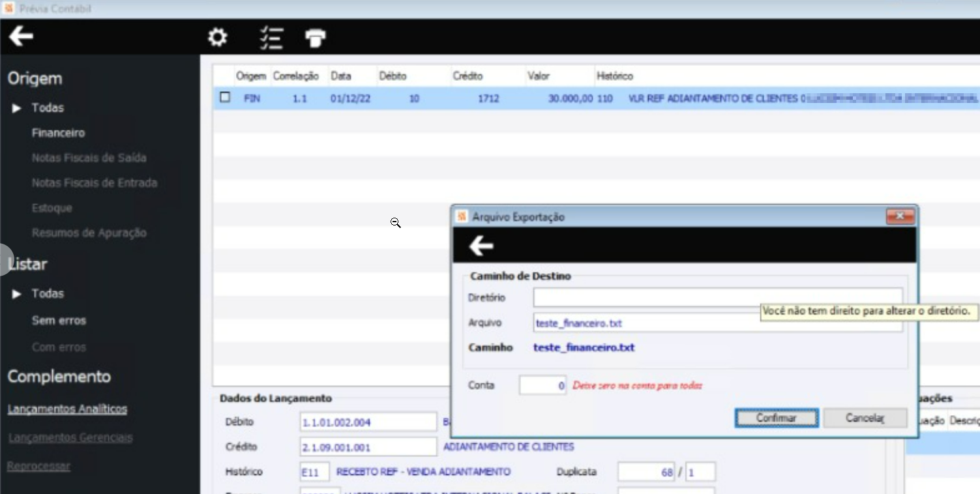Click the Cancelar button in the export dialog
This screenshot has height=494, width=980.
[865, 418]
